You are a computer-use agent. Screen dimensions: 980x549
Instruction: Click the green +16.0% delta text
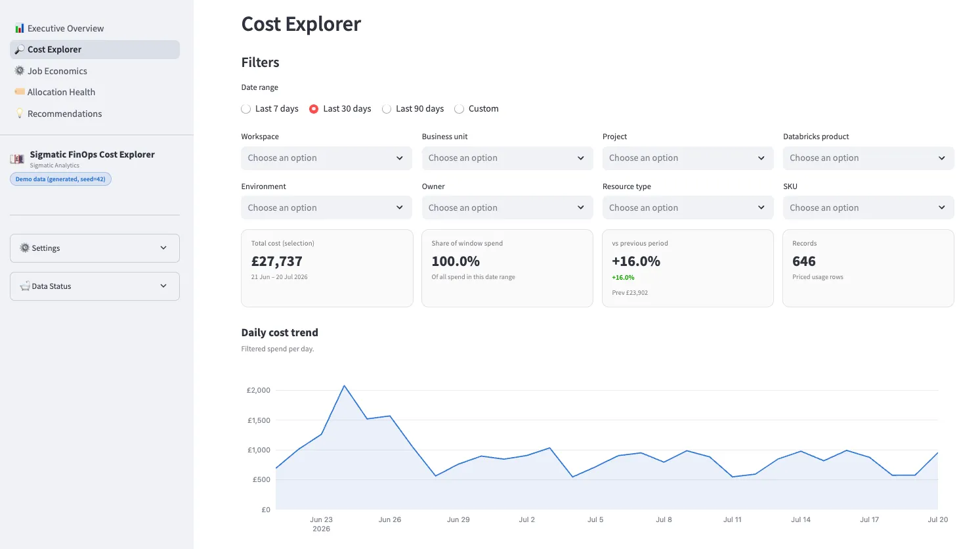[623, 278]
